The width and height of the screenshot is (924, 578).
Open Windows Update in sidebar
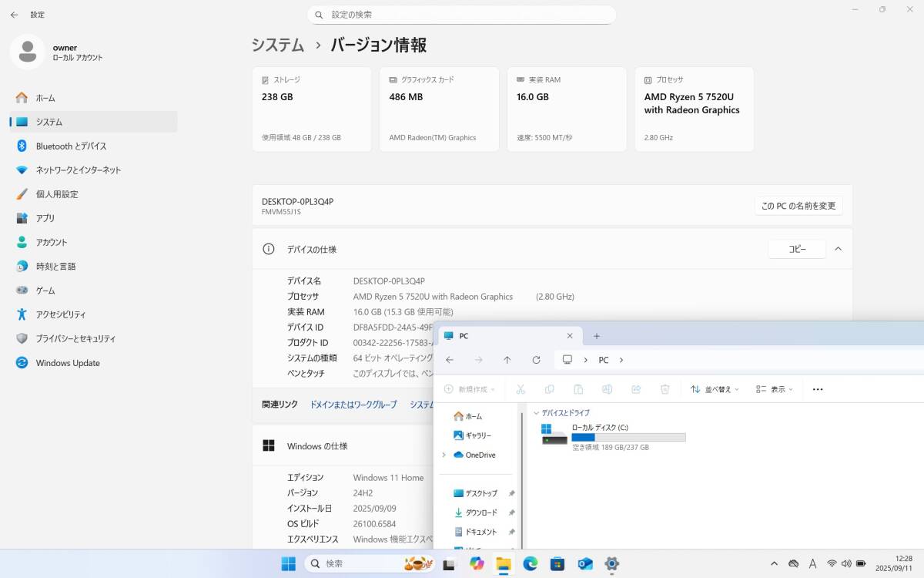[x=68, y=363]
